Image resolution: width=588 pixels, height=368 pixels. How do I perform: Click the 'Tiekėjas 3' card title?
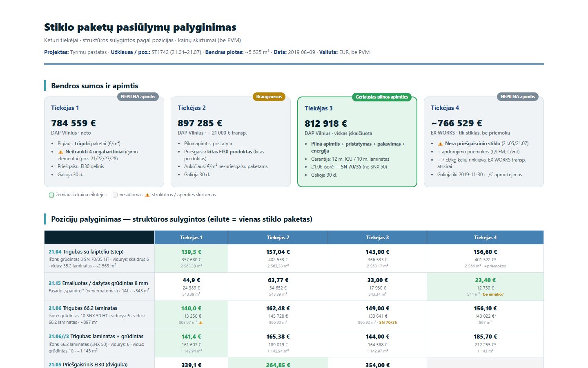click(318, 108)
